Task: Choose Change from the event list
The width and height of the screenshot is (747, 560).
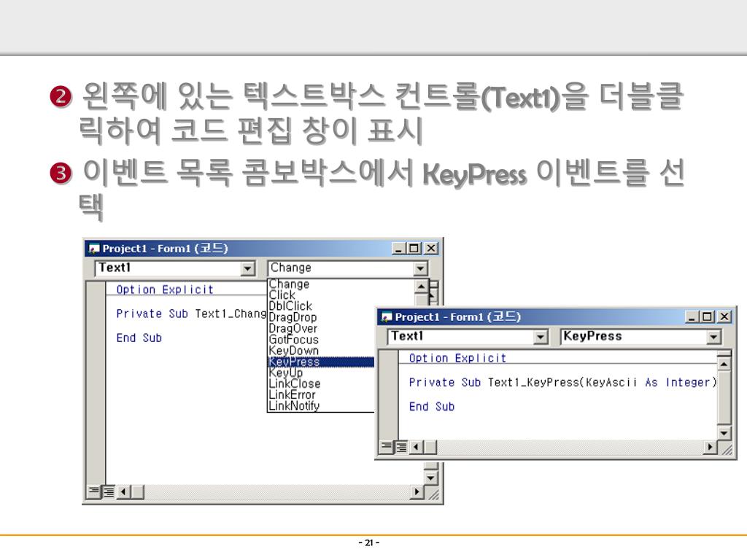Action: click(289, 284)
